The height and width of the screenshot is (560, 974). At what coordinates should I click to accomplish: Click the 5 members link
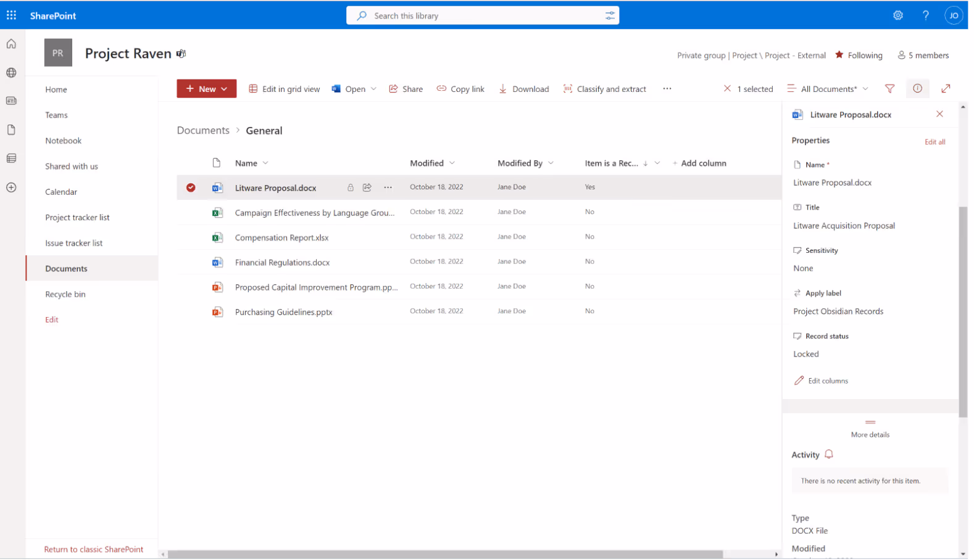coord(923,55)
